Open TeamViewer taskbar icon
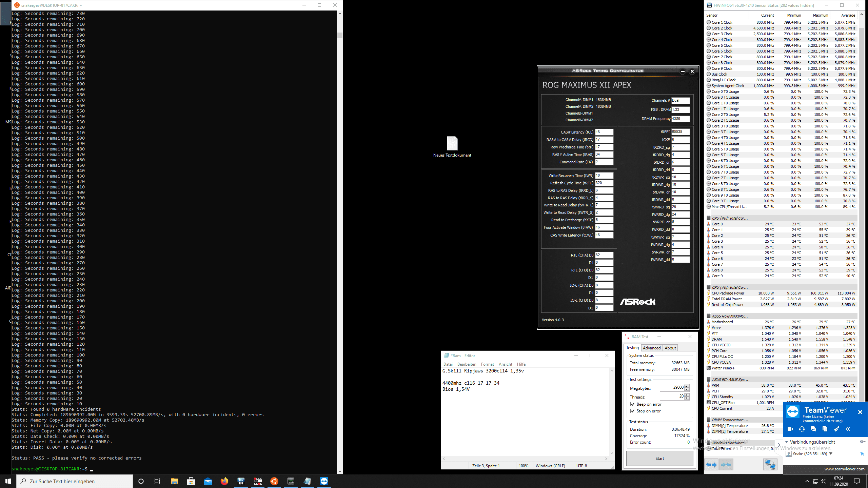868x488 pixels. [x=324, y=481]
